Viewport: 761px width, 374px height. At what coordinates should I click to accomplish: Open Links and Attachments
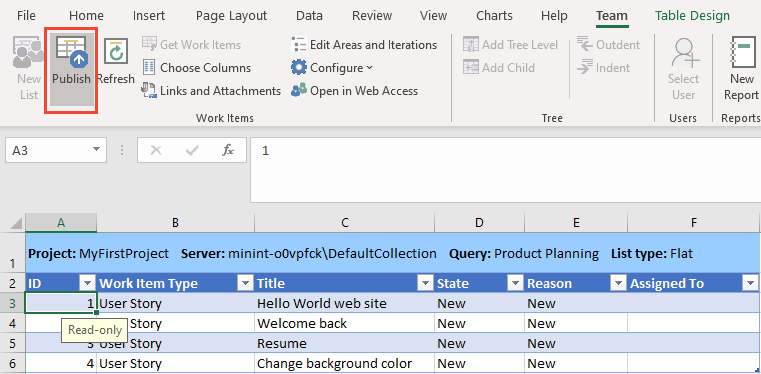pos(211,91)
